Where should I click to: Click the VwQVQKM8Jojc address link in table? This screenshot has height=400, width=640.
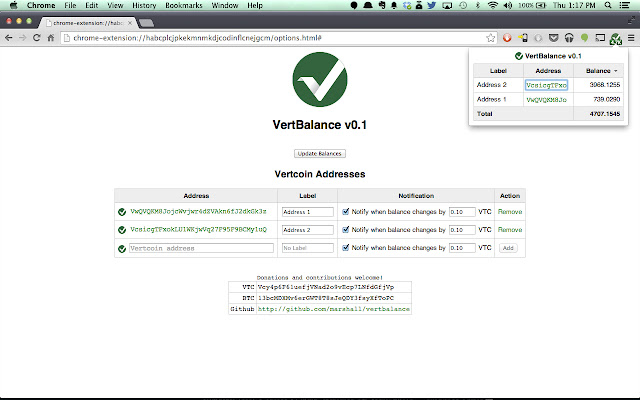pyautogui.click(x=198, y=211)
